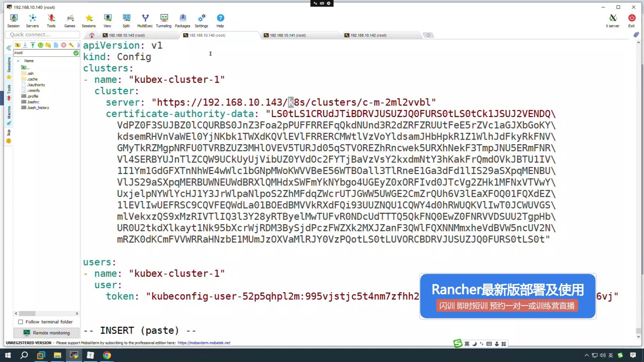Click the SFTP download arrow icon

coord(25,45)
